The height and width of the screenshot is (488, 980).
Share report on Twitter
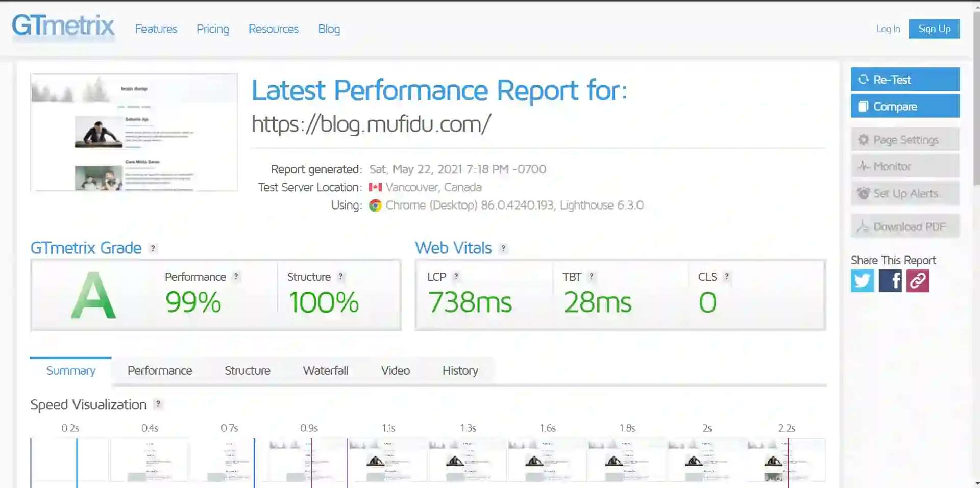click(862, 280)
